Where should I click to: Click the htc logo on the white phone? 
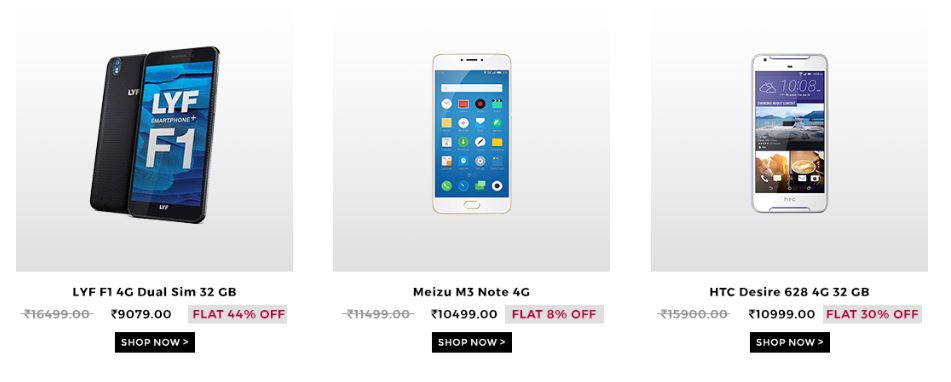point(790,199)
